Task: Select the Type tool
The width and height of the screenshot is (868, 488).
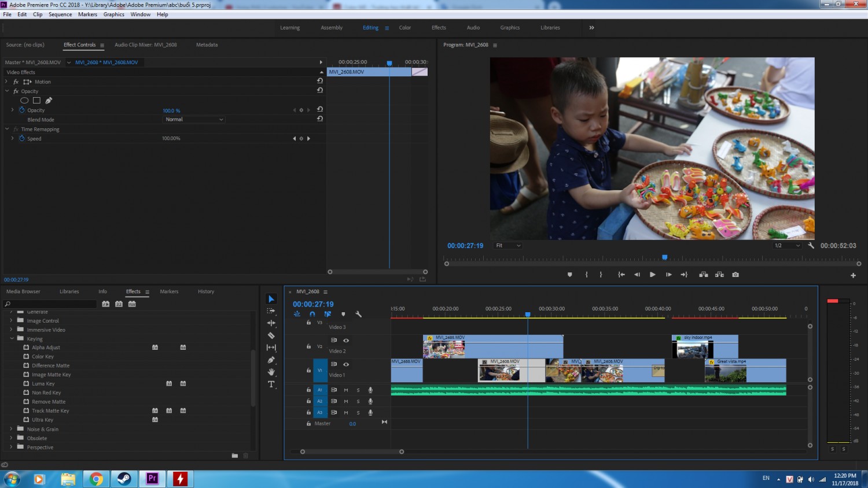Action: point(271,385)
